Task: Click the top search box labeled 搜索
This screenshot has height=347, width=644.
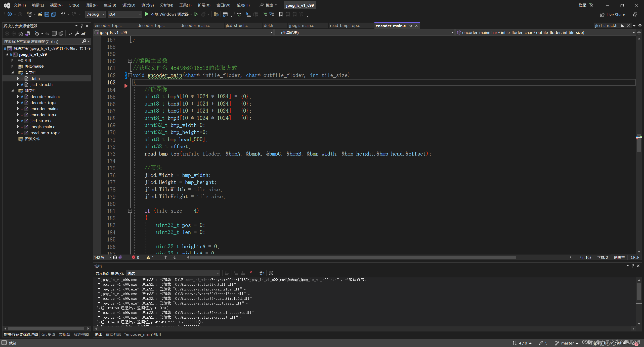Action: coord(269,5)
